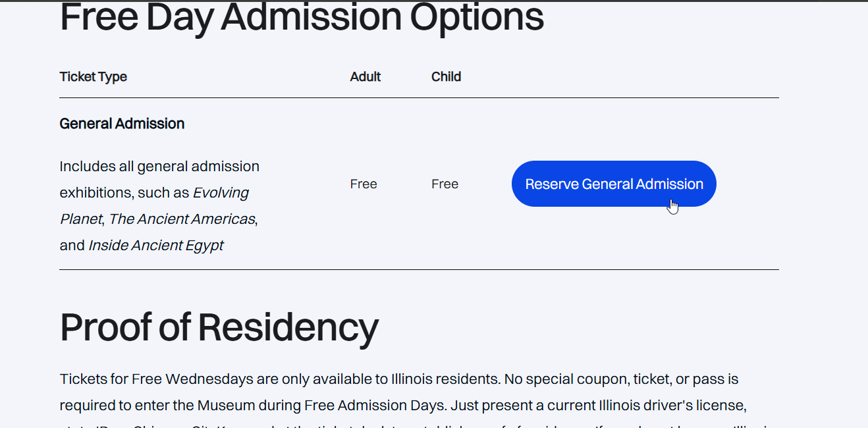Click the Free price under Child
The image size is (868, 428).
(445, 184)
